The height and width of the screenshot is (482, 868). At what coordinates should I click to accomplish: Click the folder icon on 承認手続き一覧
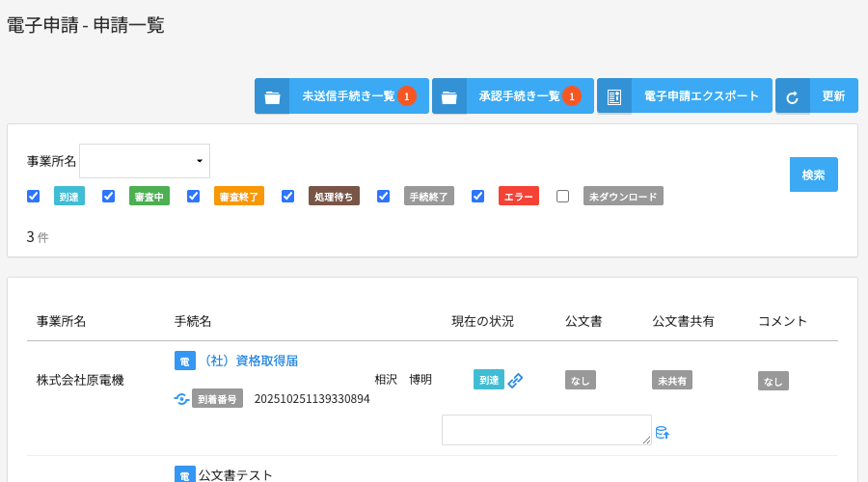[x=448, y=97]
